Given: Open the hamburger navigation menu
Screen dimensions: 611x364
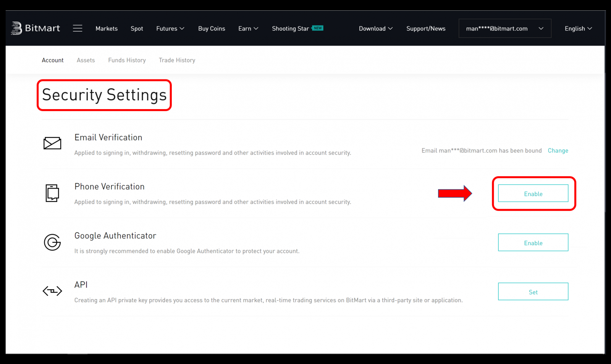Looking at the screenshot, I should (x=78, y=28).
